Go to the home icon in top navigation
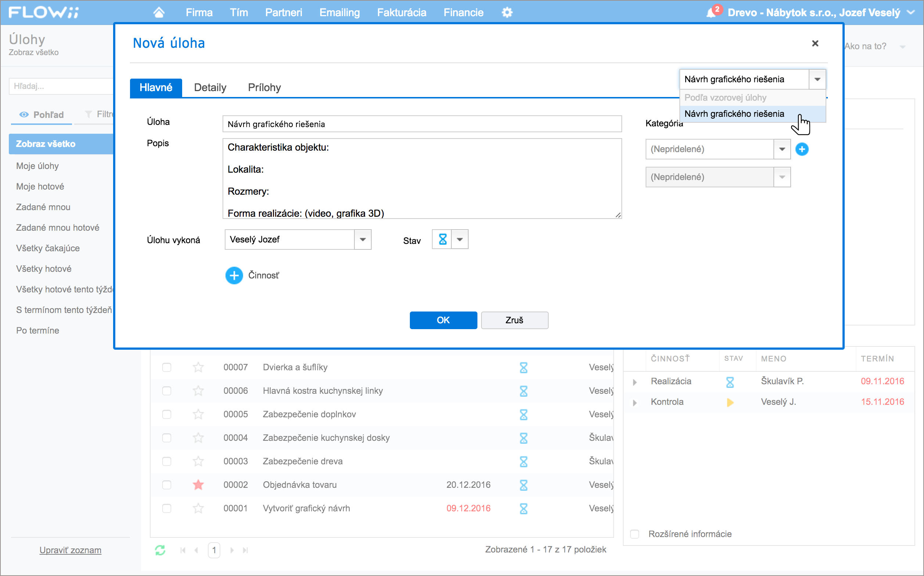The height and width of the screenshot is (576, 924). 159,12
